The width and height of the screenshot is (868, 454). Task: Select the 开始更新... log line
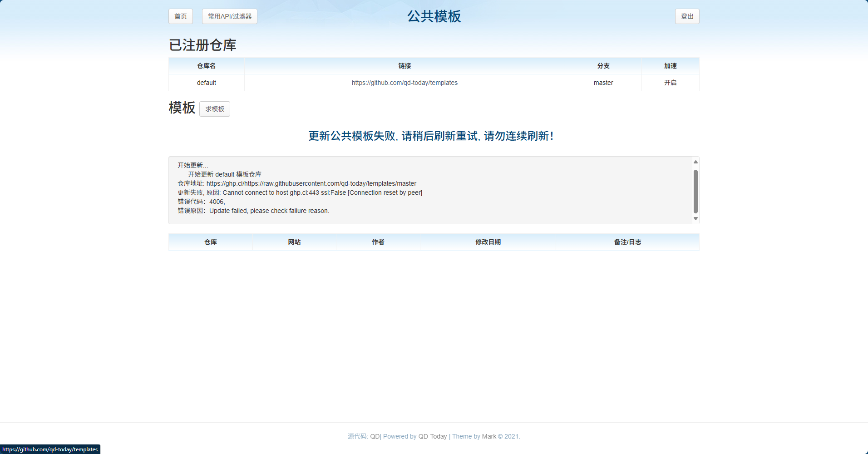193,165
